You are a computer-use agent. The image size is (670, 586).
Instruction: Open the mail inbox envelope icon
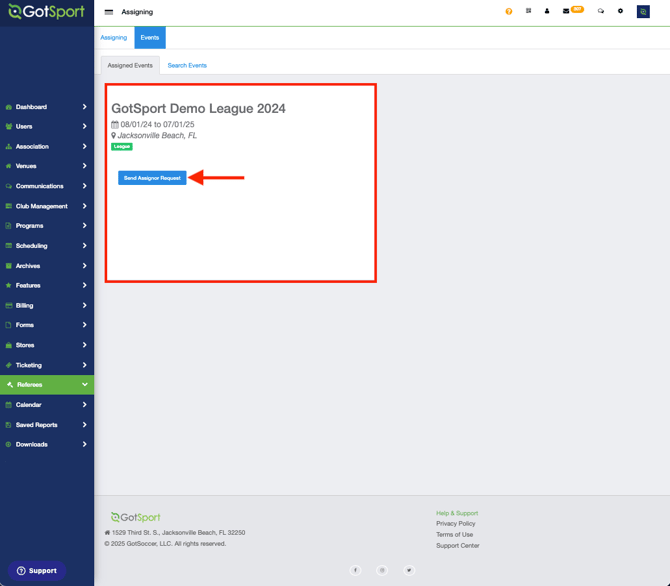[x=566, y=11]
